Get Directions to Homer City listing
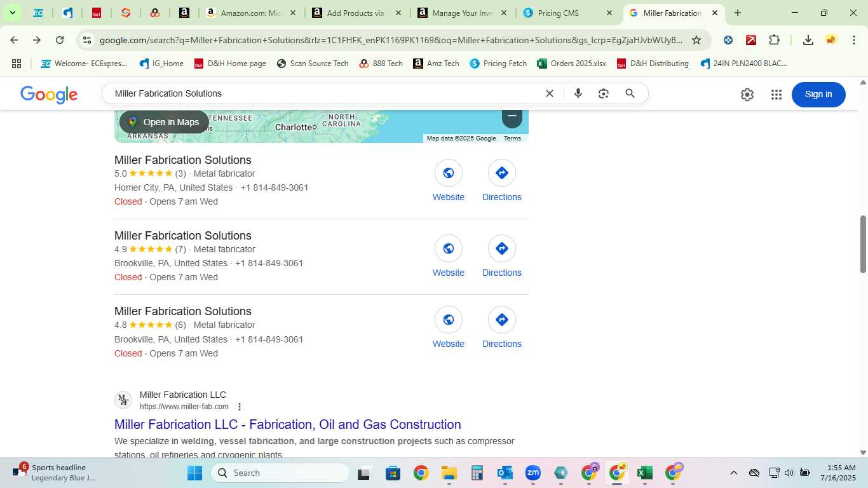This screenshot has width=868, height=488. coord(502,181)
